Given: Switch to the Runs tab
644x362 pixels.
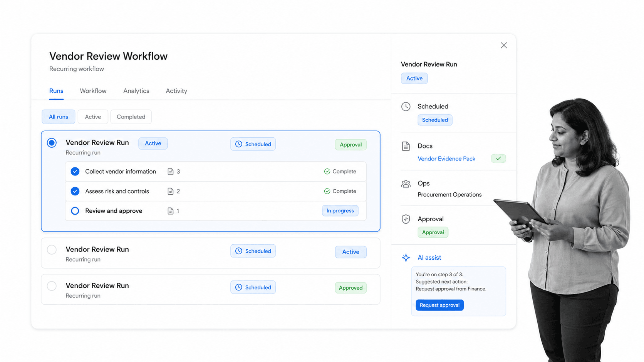Looking at the screenshot, I should pyautogui.click(x=56, y=91).
